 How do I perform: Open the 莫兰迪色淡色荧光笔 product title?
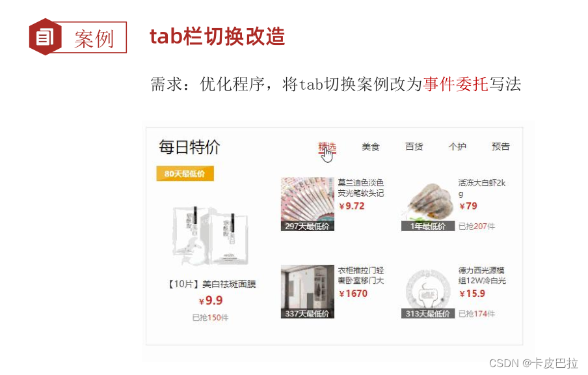(x=361, y=187)
